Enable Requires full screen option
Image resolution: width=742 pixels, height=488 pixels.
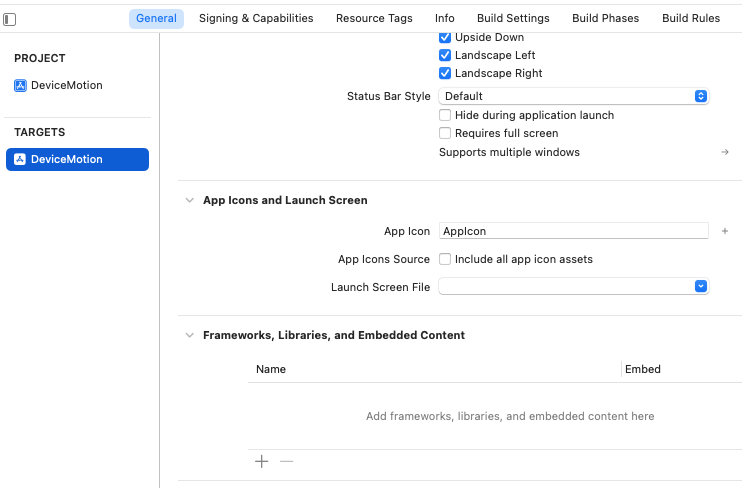click(x=445, y=134)
